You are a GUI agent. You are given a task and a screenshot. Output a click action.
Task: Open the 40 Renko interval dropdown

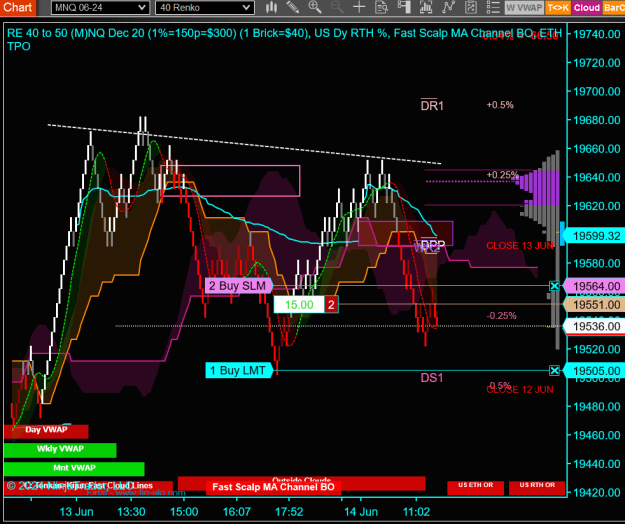coord(204,8)
